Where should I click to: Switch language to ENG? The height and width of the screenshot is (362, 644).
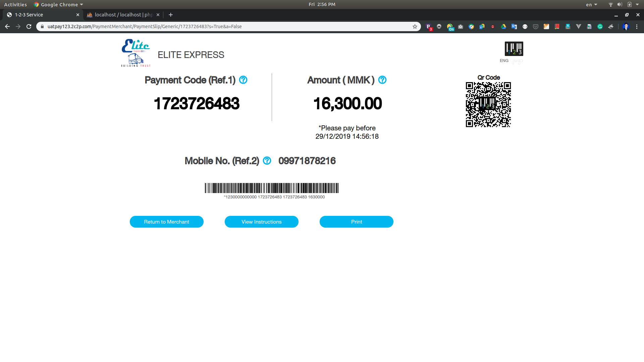coord(504,61)
